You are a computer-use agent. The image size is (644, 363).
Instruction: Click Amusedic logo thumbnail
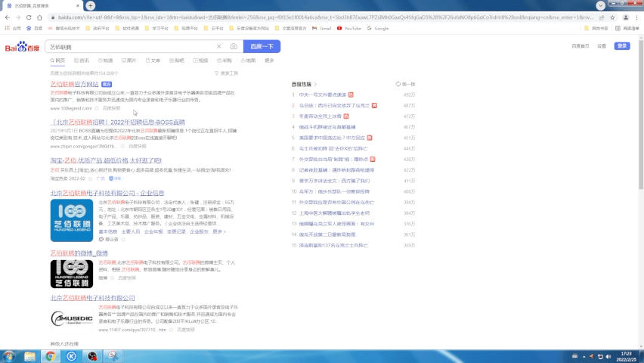click(72, 318)
